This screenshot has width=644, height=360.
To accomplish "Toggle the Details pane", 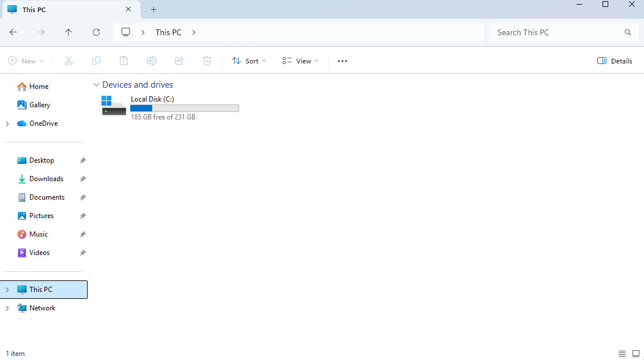I will click(615, 61).
